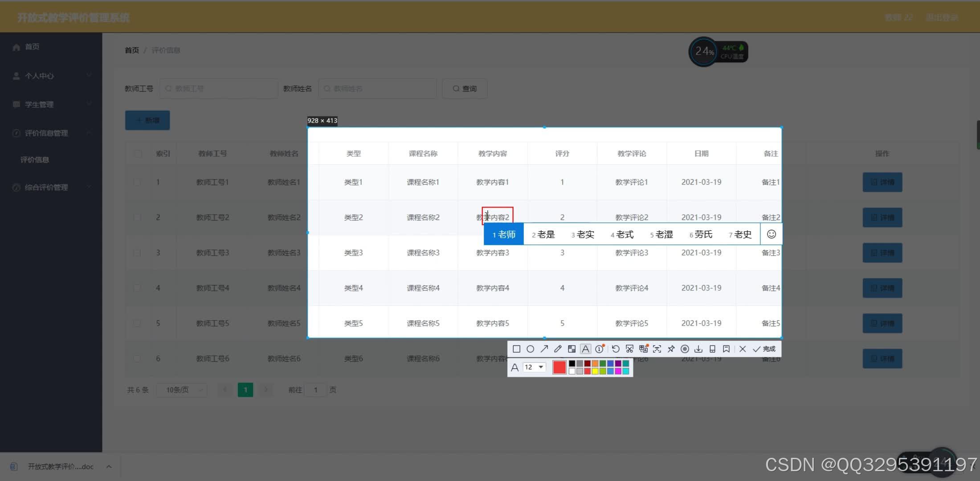
Task: Choose IME candidate 2 老是
Action: tap(543, 234)
